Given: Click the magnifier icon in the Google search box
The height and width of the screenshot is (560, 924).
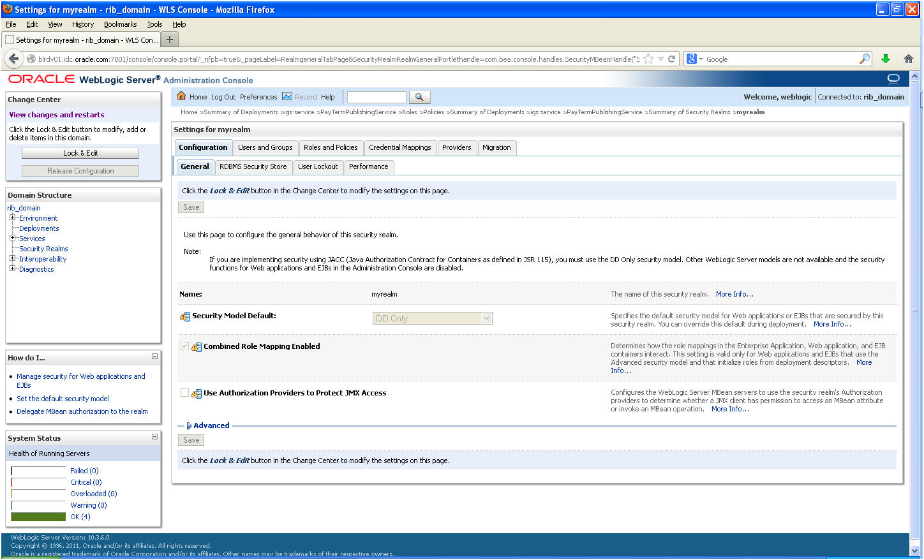Looking at the screenshot, I should click(865, 59).
